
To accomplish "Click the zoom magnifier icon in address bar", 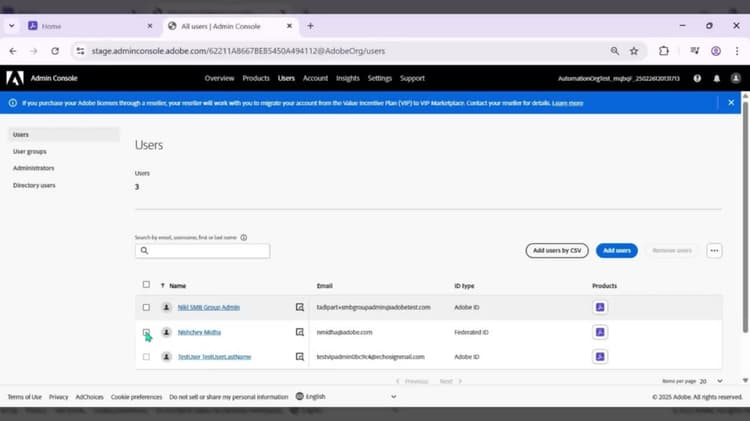I will (615, 51).
